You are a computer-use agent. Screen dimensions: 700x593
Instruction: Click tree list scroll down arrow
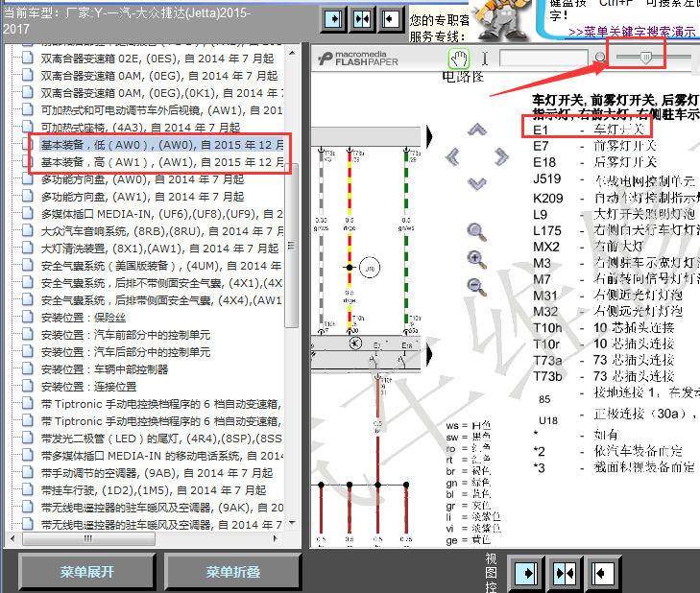coord(292,523)
